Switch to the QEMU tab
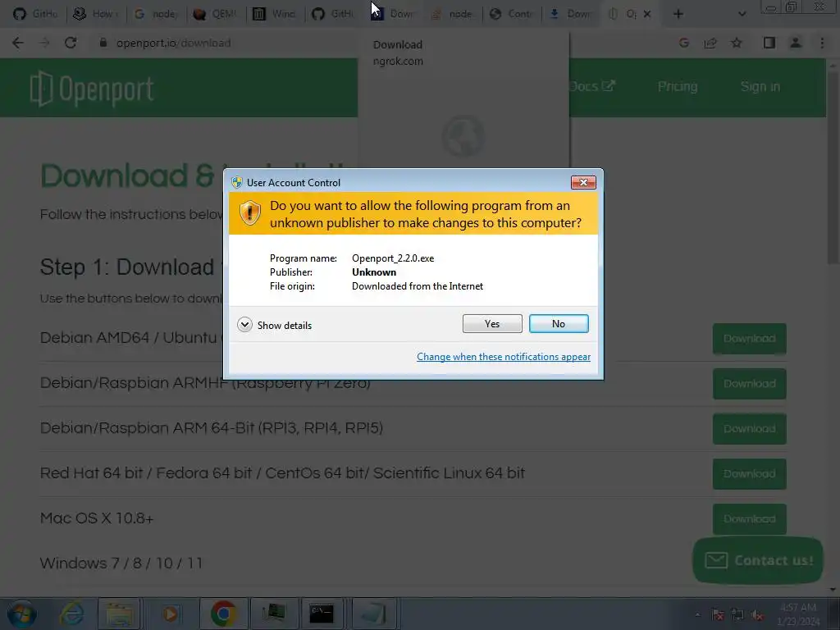840x630 pixels. click(216, 14)
